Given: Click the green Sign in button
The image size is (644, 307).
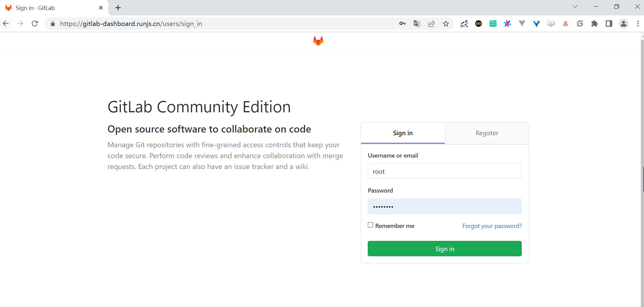Looking at the screenshot, I should tap(445, 249).
